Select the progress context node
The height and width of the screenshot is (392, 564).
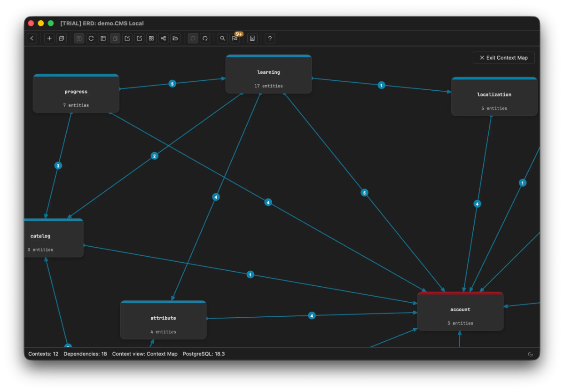click(76, 93)
